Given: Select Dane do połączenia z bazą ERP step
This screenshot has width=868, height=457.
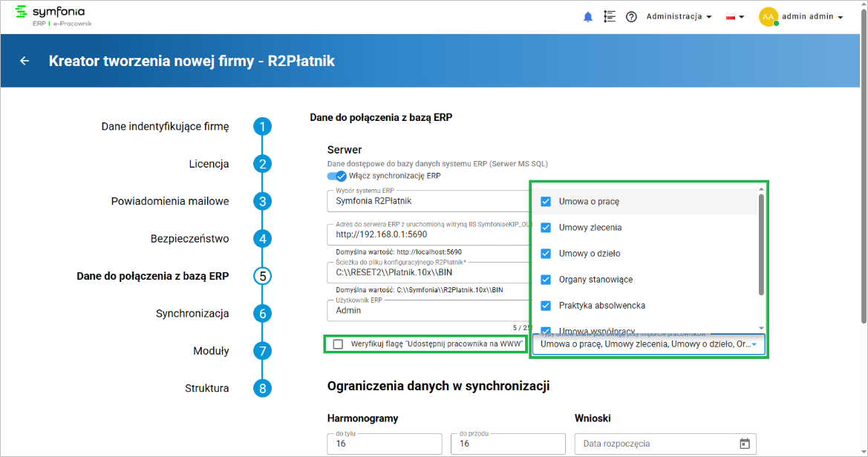Looking at the screenshot, I should 152,276.
